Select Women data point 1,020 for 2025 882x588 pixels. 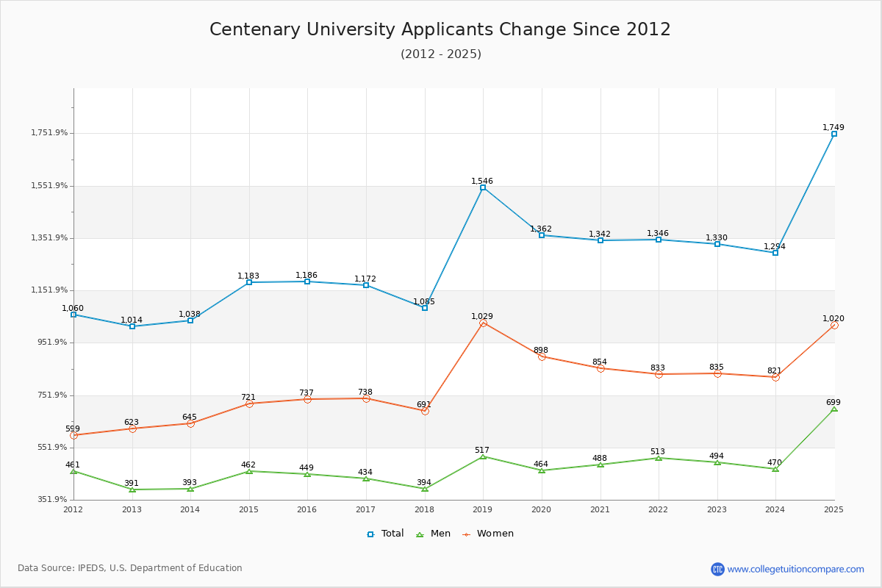pos(834,325)
